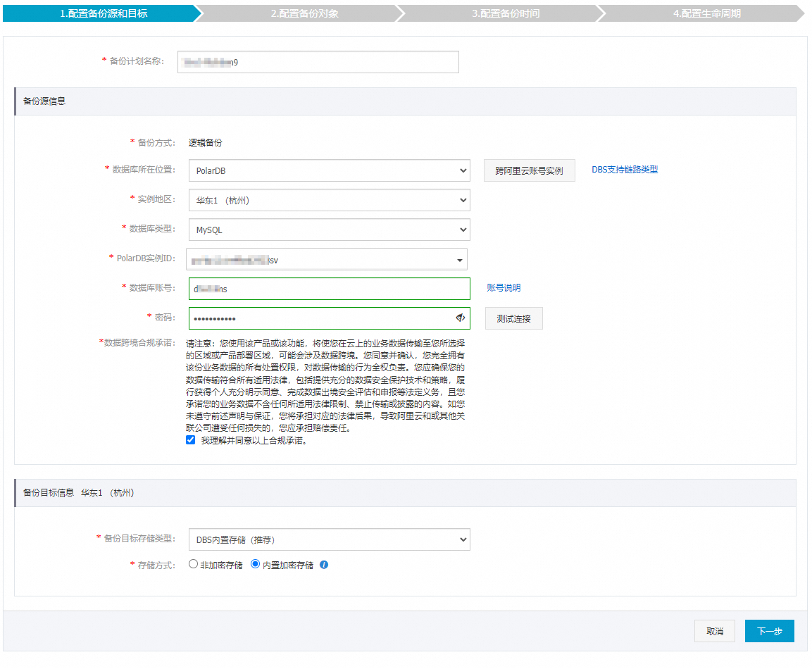Image resolution: width=812 pixels, height=669 pixels.
Task: Click the 跨阿里云账号实例 button
Action: click(x=530, y=170)
